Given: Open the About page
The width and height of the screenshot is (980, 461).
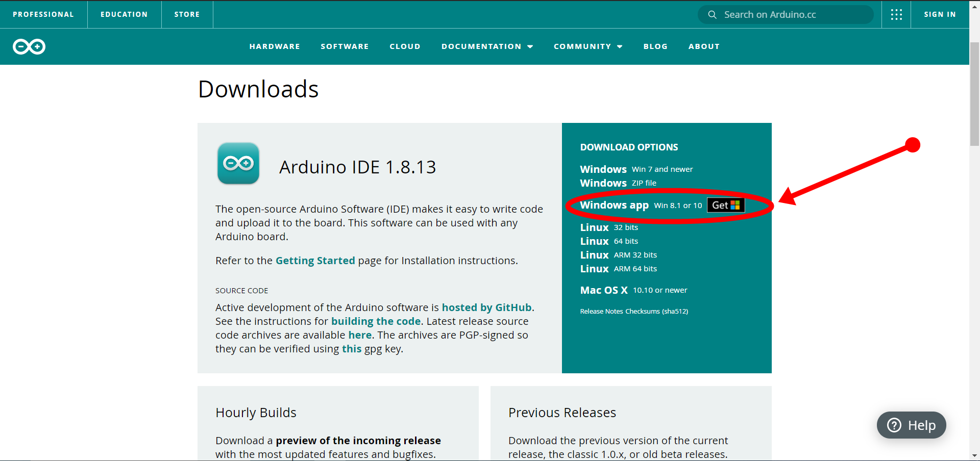Looking at the screenshot, I should tap(704, 46).
